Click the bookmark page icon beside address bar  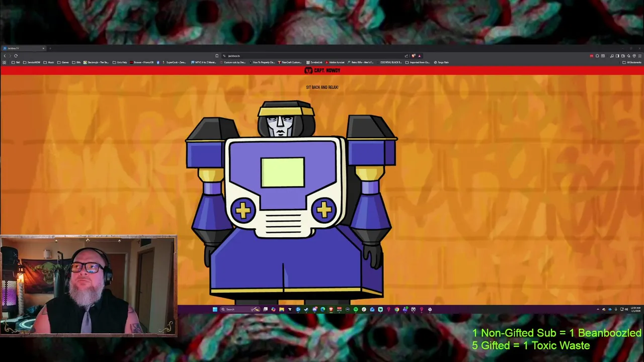pyautogui.click(x=217, y=56)
